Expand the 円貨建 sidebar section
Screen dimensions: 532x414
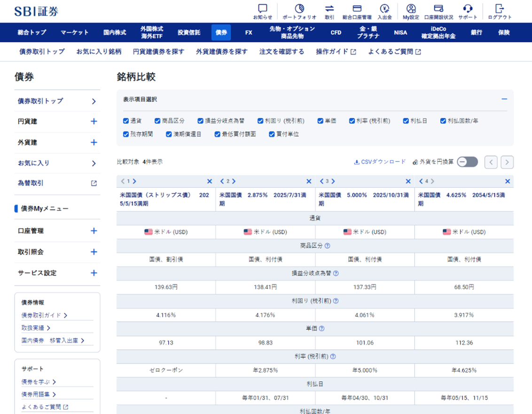94,122
